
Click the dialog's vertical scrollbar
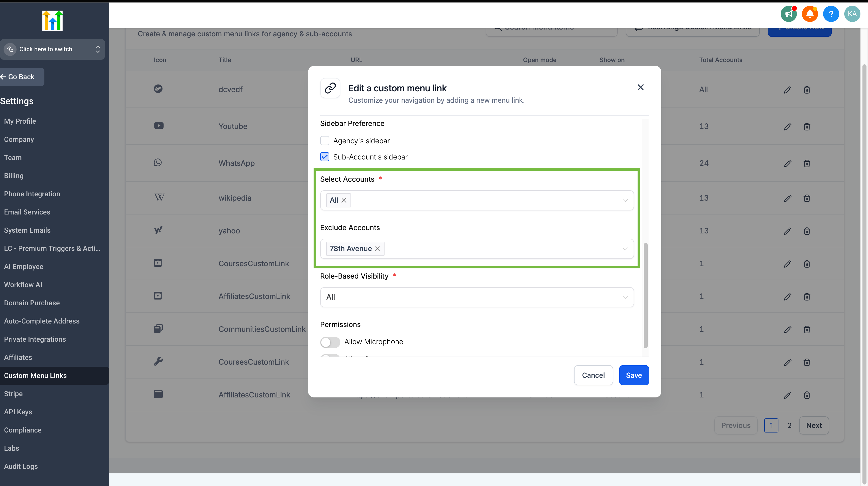click(645, 295)
